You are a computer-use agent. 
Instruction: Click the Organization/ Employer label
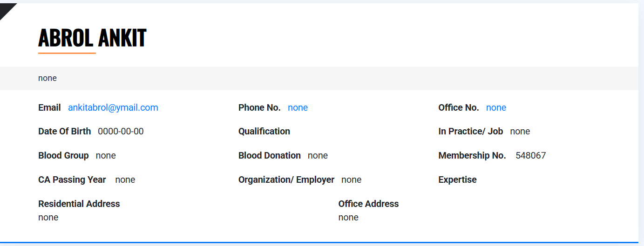click(x=286, y=180)
